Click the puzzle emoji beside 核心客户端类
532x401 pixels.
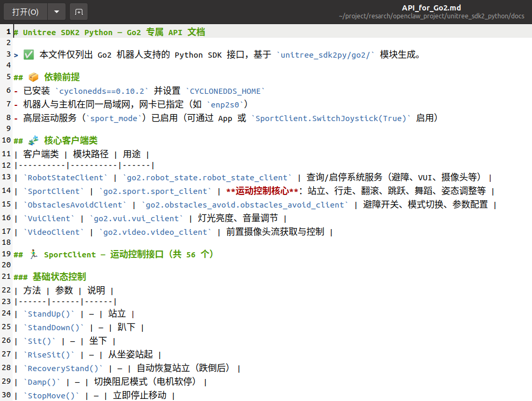[33, 140]
